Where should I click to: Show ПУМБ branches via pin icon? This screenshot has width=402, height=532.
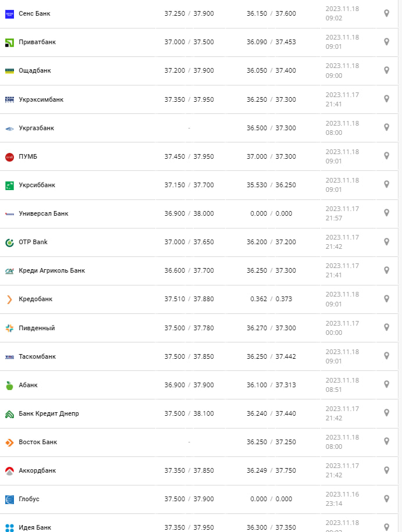pyautogui.click(x=386, y=156)
